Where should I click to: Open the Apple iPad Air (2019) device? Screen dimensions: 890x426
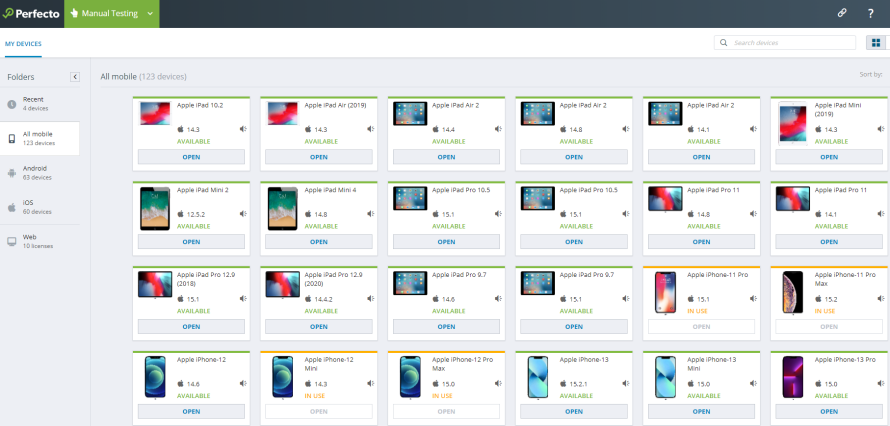319,157
